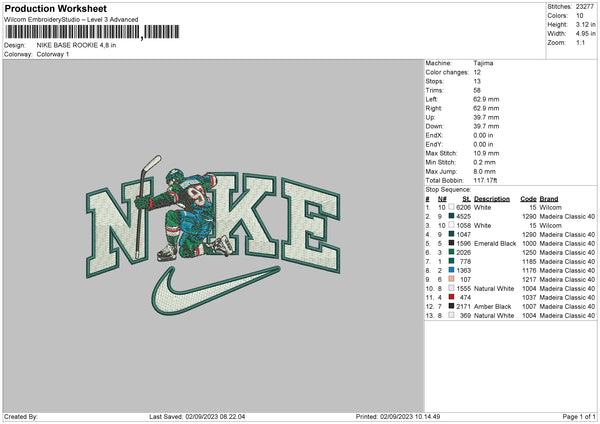Viewport: 600px width, 424px height.
Task: Click the Zoom value 1:1
Action: [580, 42]
